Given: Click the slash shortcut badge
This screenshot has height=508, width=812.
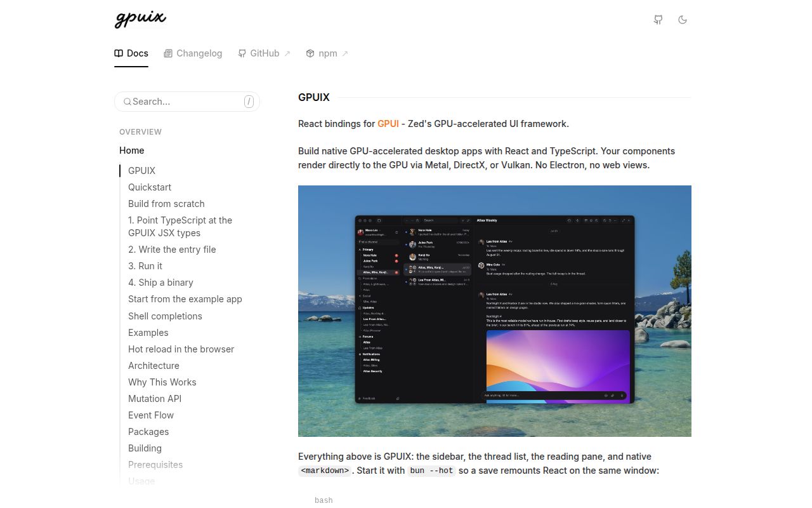Looking at the screenshot, I should [x=249, y=102].
